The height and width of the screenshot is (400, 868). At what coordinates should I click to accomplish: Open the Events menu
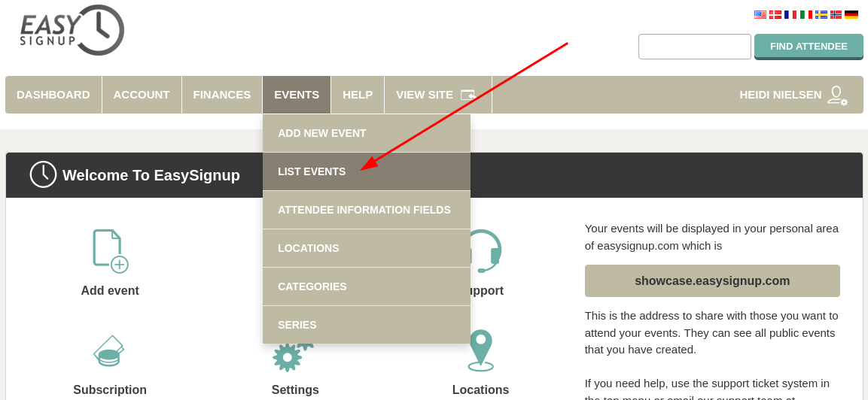297,95
